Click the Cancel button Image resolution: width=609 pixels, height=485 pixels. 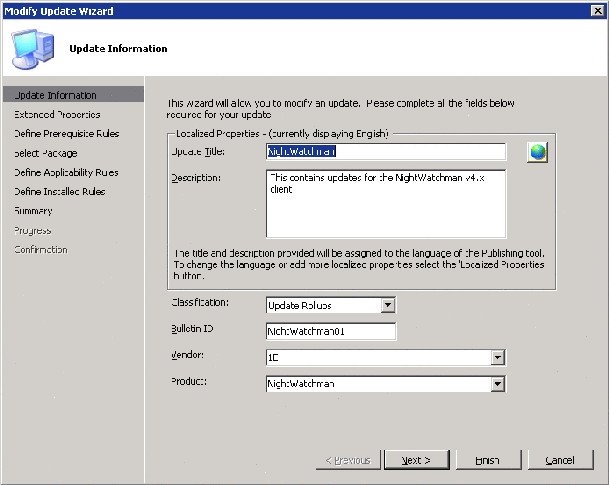tap(560, 460)
